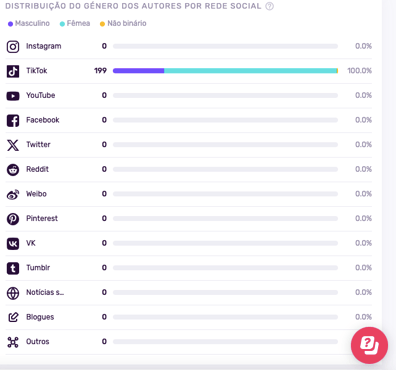Click the Reddit alien icon
This screenshot has height=370, width=396.
click(x=13, y=170)
